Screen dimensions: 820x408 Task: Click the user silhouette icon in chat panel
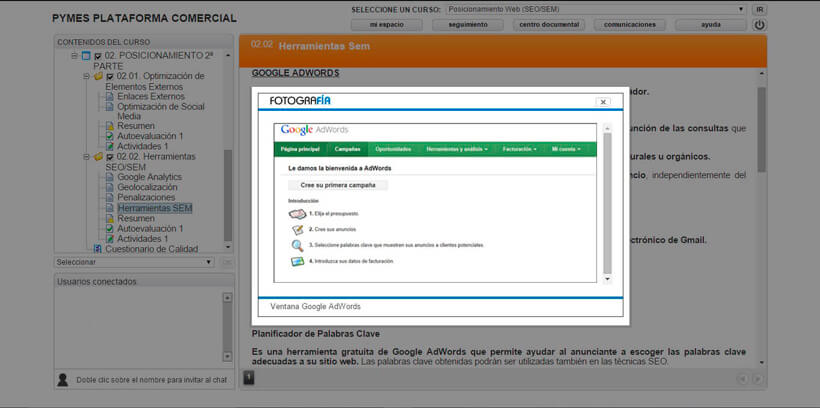pyautogui.click(x=63, y=380)
